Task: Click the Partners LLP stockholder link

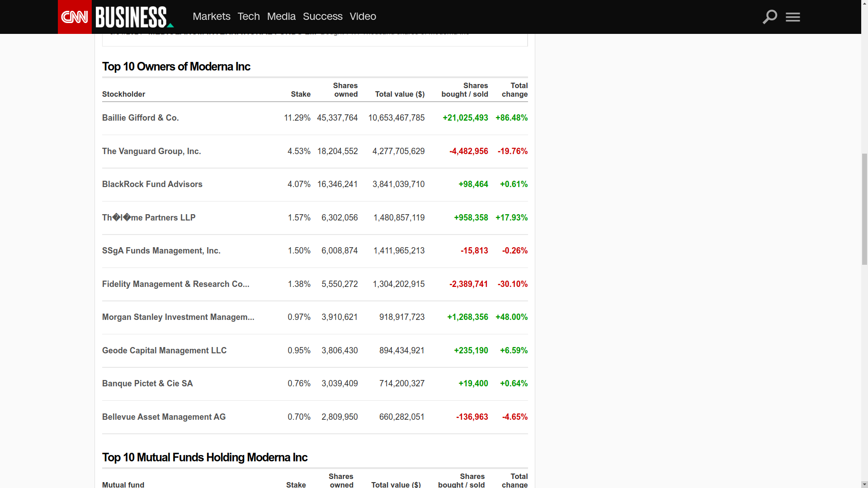Action: (x=148, y=218)
